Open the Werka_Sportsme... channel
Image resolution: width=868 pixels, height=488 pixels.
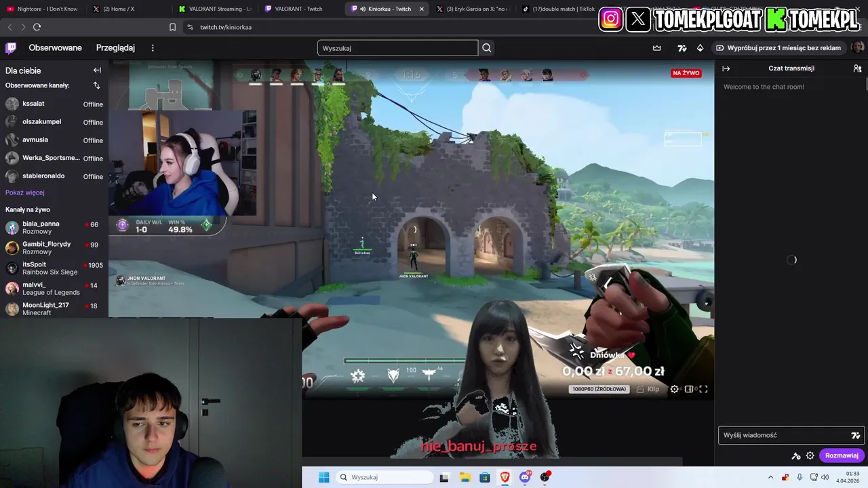[x=54, y=158]
